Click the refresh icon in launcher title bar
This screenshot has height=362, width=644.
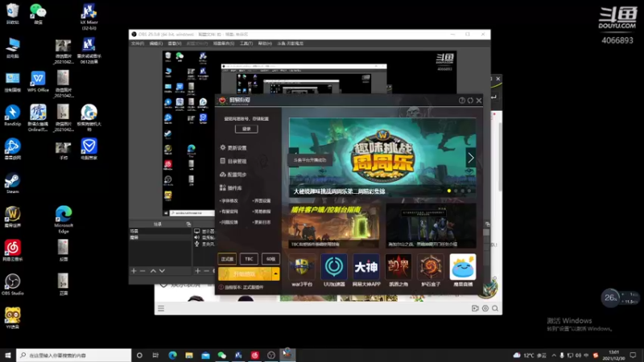tap(470, 100)
